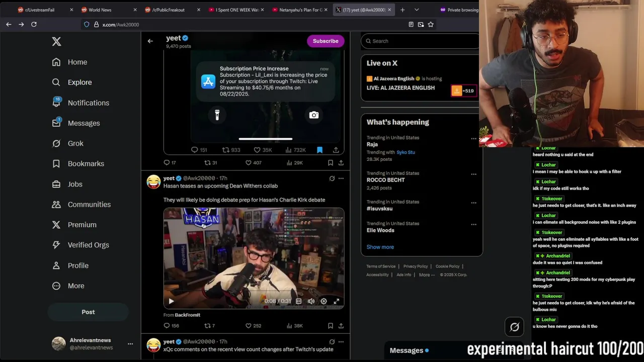644x362 pixels.
Task: Click the purple Subscribe button
Action: click(326, 41)
